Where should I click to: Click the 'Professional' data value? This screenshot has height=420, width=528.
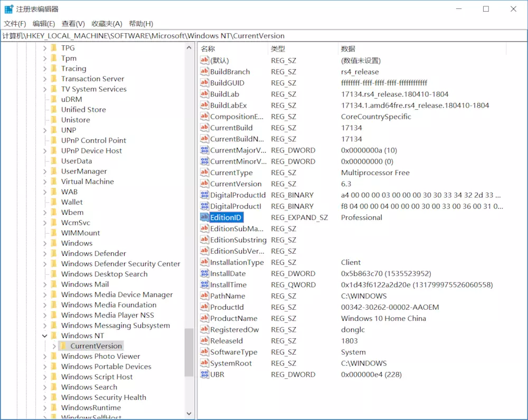[x=361, y=217]
